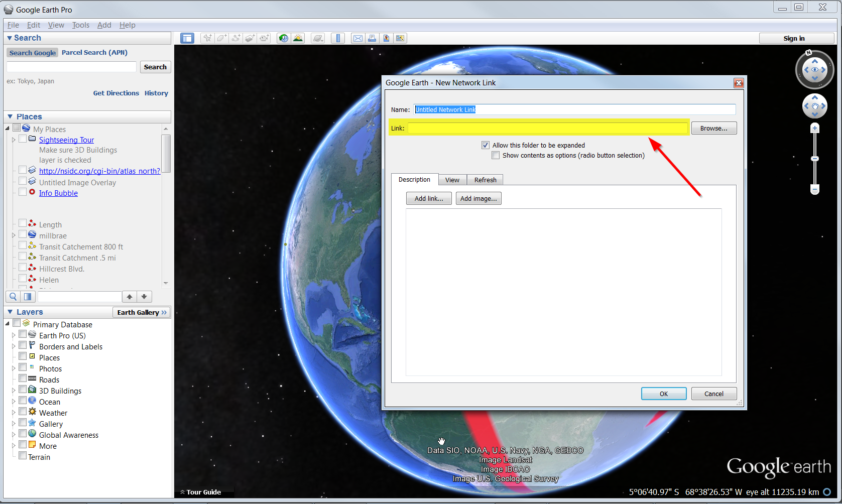
Task: Expand the Sightseeing Tour folder
Action: 14,140
